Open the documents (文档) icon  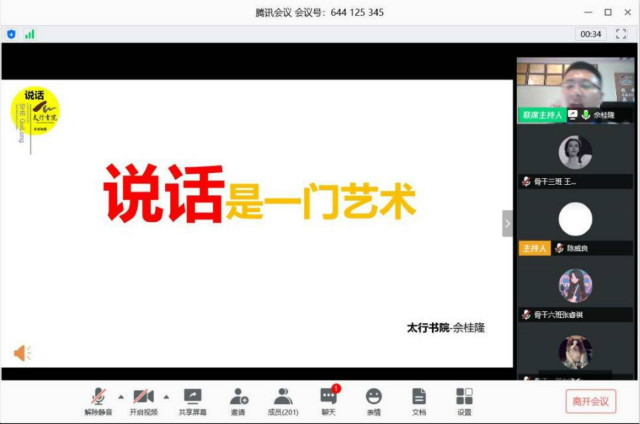pyautogui.click(x=419, y=402)
